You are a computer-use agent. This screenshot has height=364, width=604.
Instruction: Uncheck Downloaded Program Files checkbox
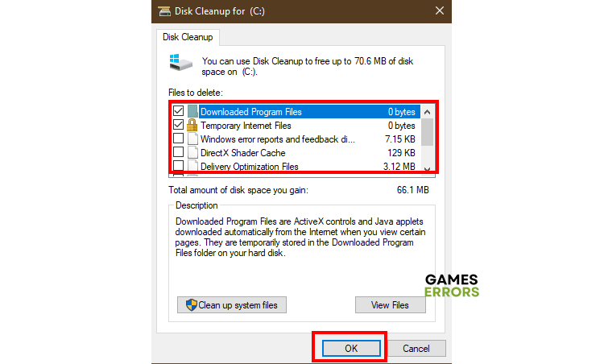coord(178,111)
